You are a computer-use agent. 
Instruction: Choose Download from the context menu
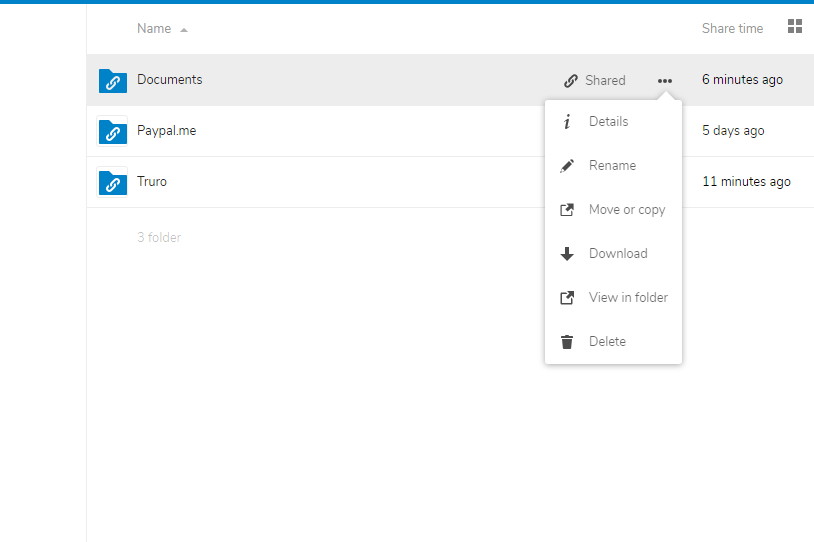[x=613, y=253]
